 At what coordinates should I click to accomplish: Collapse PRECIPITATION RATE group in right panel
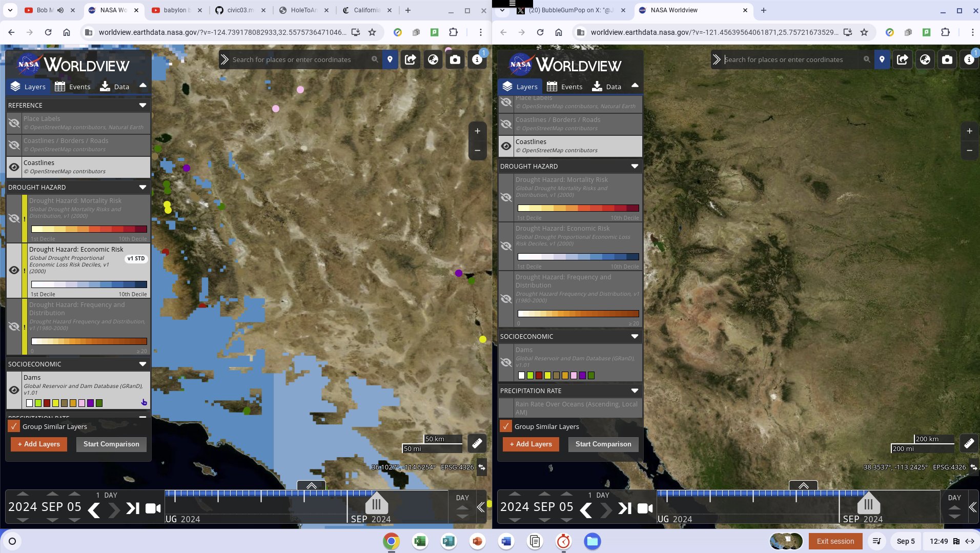point(635,391)
